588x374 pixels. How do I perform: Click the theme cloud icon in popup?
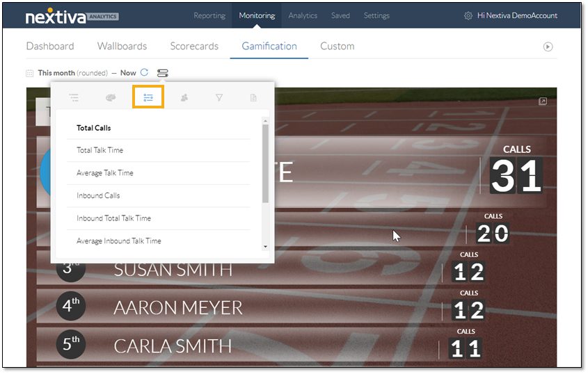pos(111,98)
